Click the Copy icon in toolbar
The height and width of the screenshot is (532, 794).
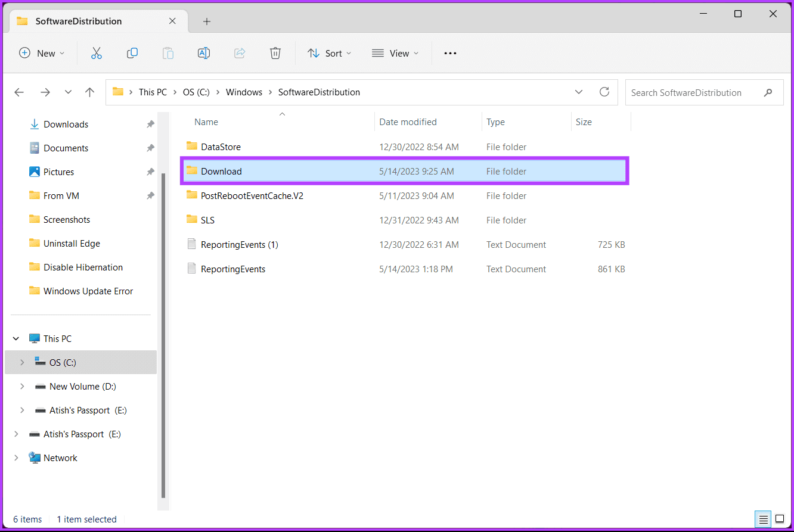tap(132, 53)
